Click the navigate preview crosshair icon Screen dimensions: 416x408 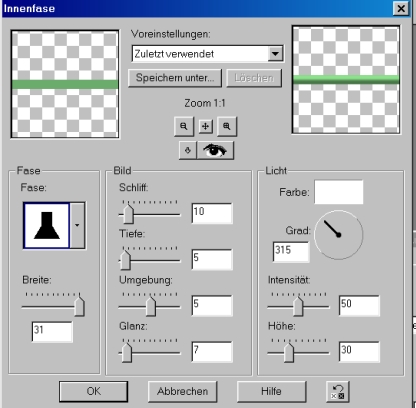tap(206, 126)
